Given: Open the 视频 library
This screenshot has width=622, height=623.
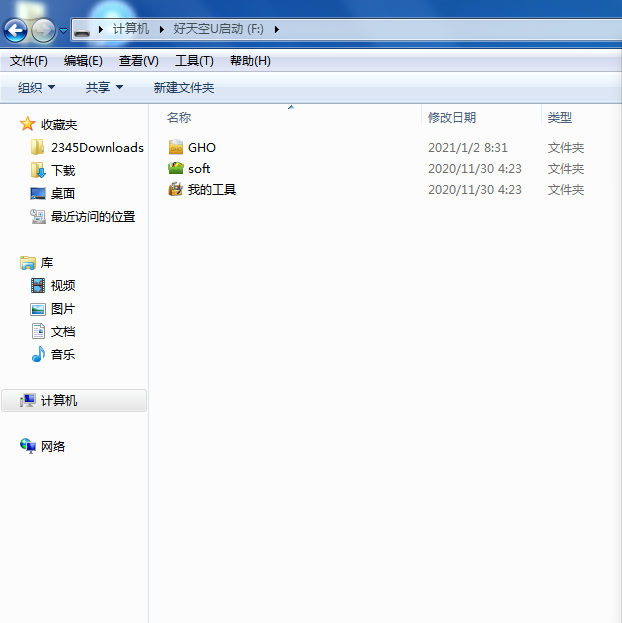Looking at the screenshot, I should coord(63,286).
